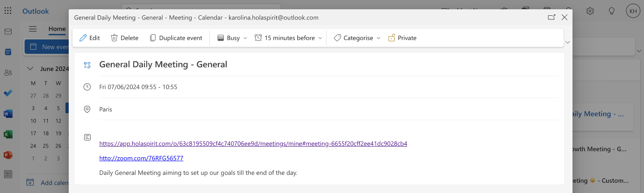Select the event date and time text
Image resolution: width=644 pixels, height=193 pixels.
138,87
